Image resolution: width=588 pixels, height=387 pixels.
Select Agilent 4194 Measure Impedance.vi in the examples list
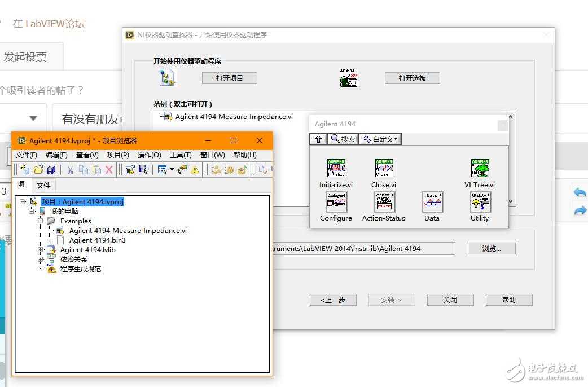tap(234, 117)
